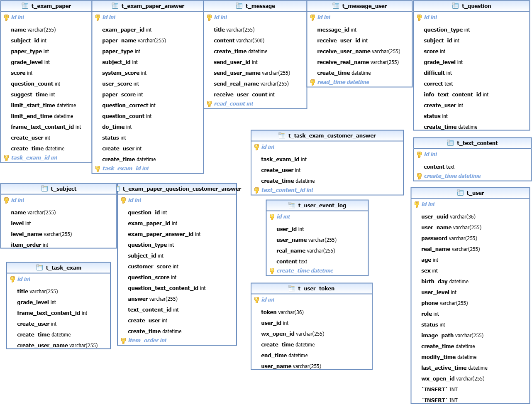The width and height of the screenshot is (532, 405).
Task: Select the customer_score int column
Action: (153, 267)
